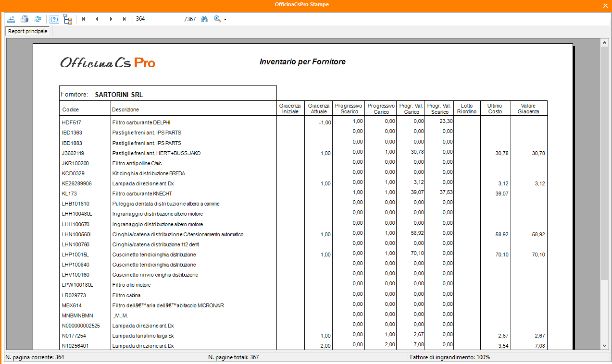Select the Report principale tab
Viewport: 612px width, 364px height.
point(28,31)
